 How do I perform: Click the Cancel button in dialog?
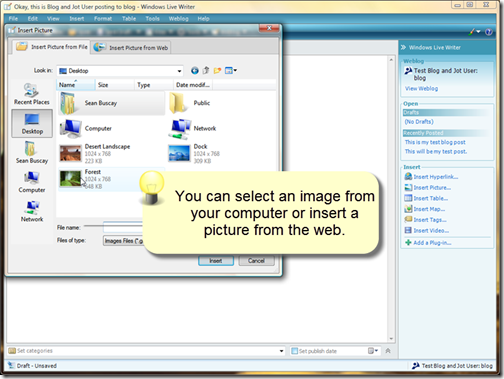(256, 261)
